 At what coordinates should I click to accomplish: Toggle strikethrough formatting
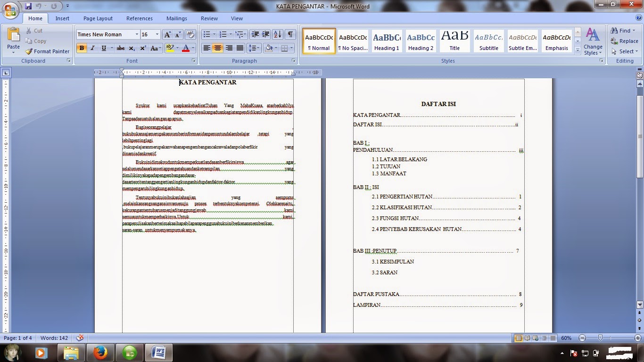pyautogui.click(x=121, y=48)
